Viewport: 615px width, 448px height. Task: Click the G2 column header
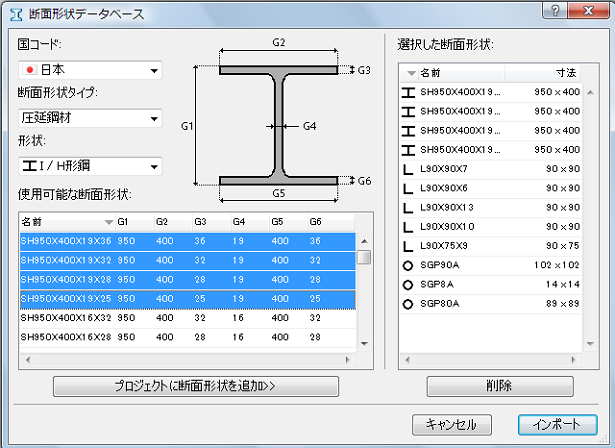click(x=173, y=222)
